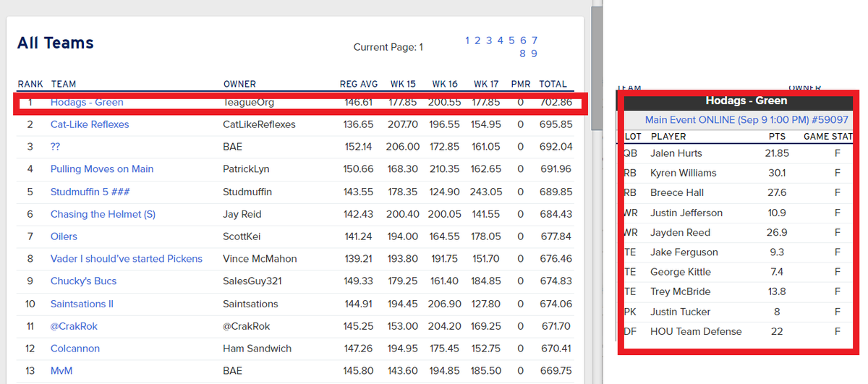
Task: Go to page 5 of All Teams
Action: click(511, 40)
